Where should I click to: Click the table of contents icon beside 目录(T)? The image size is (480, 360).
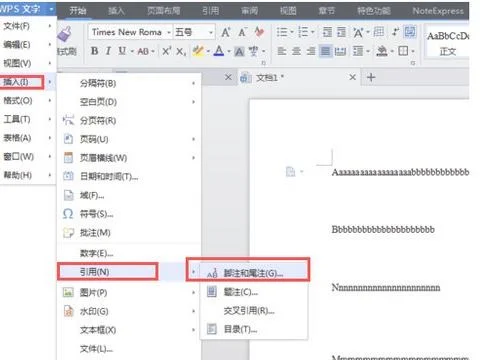212,329
